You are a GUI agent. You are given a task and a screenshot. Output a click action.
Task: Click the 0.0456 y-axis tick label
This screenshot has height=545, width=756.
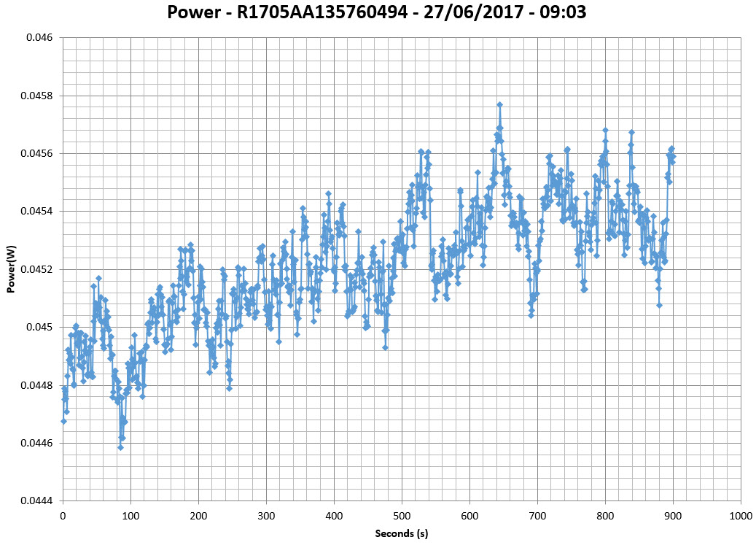tap(36, 153)
